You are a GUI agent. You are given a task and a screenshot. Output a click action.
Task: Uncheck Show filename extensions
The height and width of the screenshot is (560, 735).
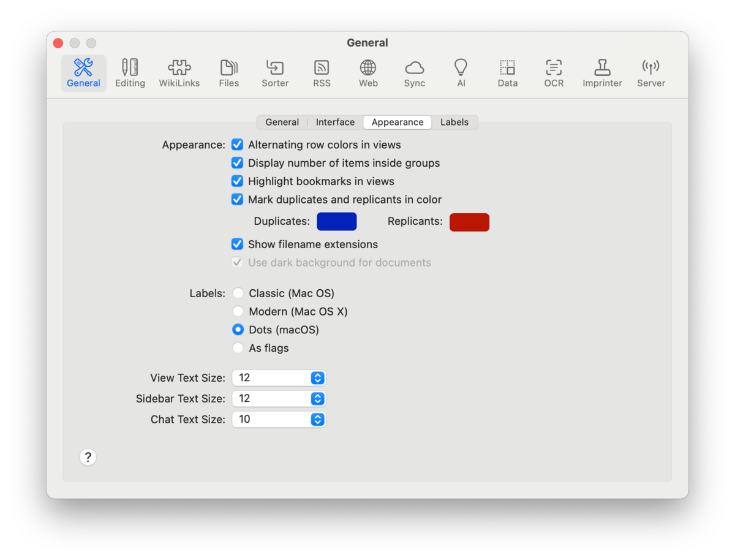coord(238,244)
